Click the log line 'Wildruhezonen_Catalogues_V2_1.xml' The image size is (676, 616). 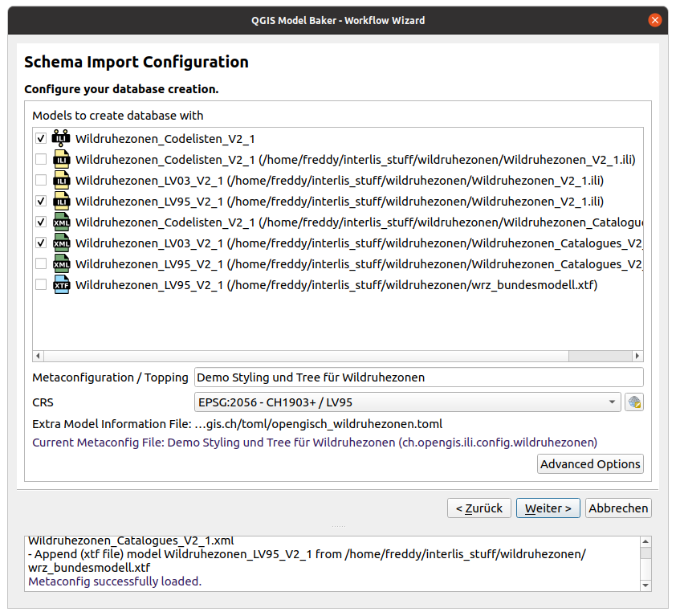pos(131,541)
